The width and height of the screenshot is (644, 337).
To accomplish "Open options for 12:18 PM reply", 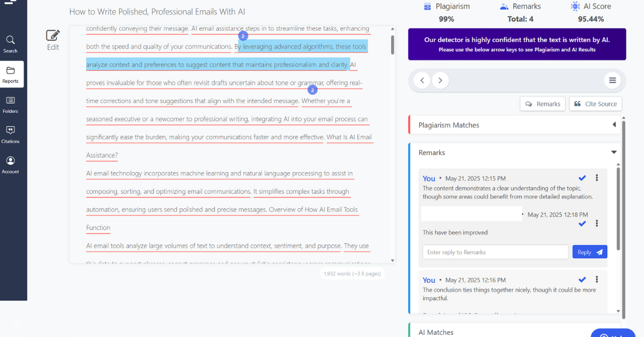I will coord(597,223).
